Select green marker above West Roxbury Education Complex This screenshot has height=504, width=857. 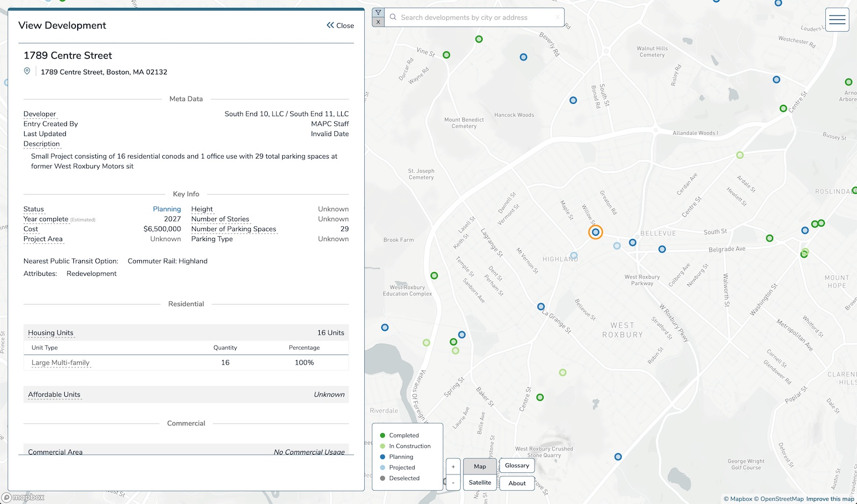434,276
